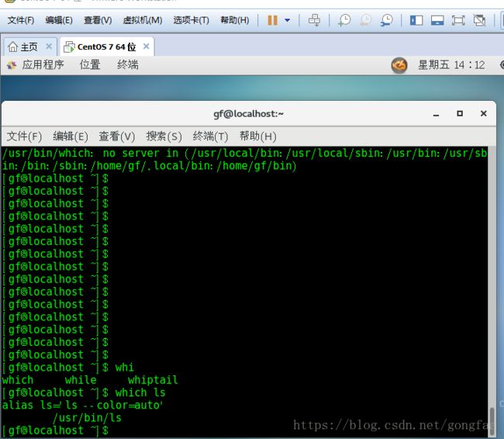Open the snapshot manager icon
The height and width of the screenshot is (439, 504).
pos(386,20)
